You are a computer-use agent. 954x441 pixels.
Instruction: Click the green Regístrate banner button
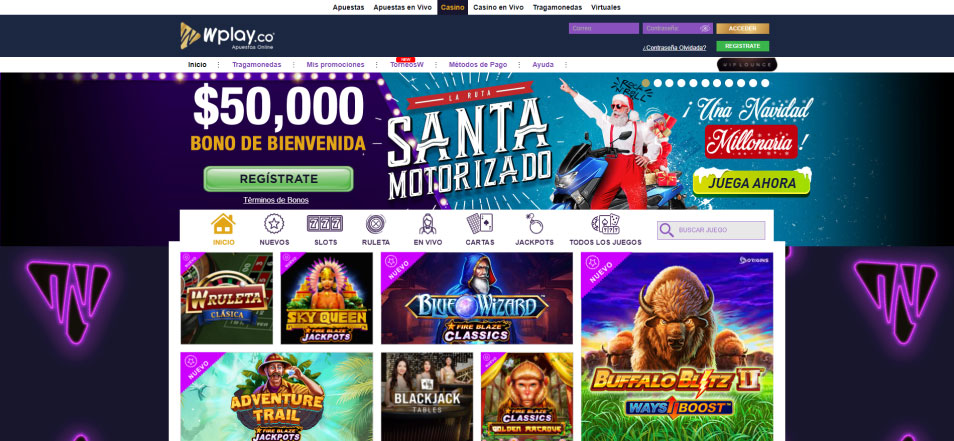click(278, 179)
